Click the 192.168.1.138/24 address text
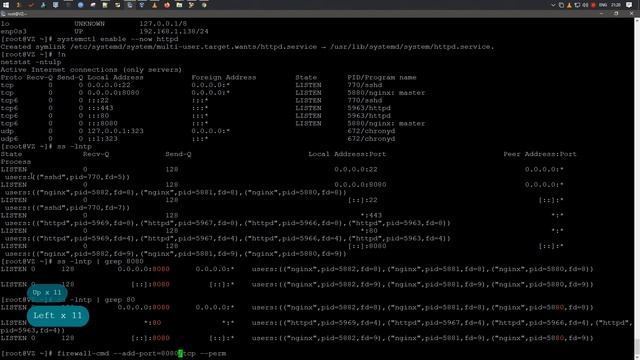Viewport: 640px width, 360px height. [x=174, y=31]
